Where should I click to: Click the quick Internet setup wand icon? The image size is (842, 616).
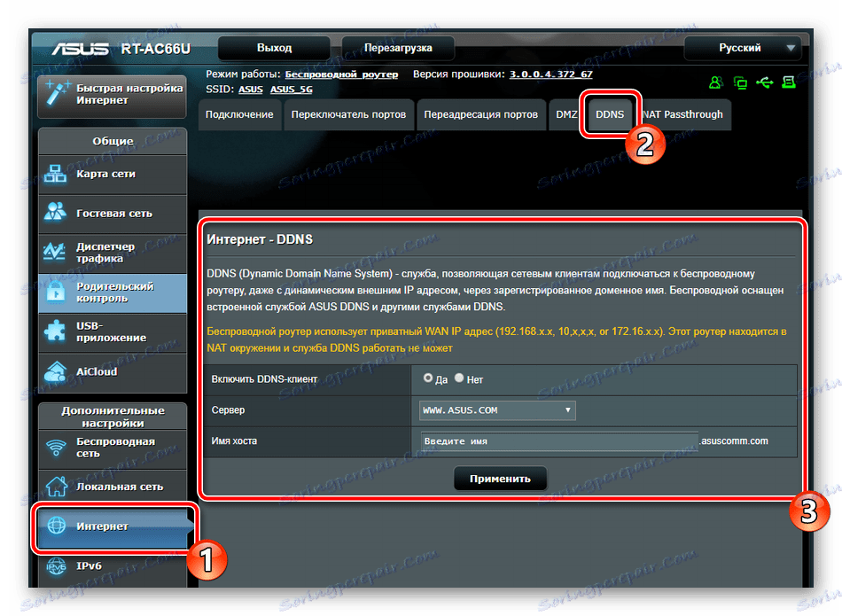pyautogui.click(x=58, y=93)
